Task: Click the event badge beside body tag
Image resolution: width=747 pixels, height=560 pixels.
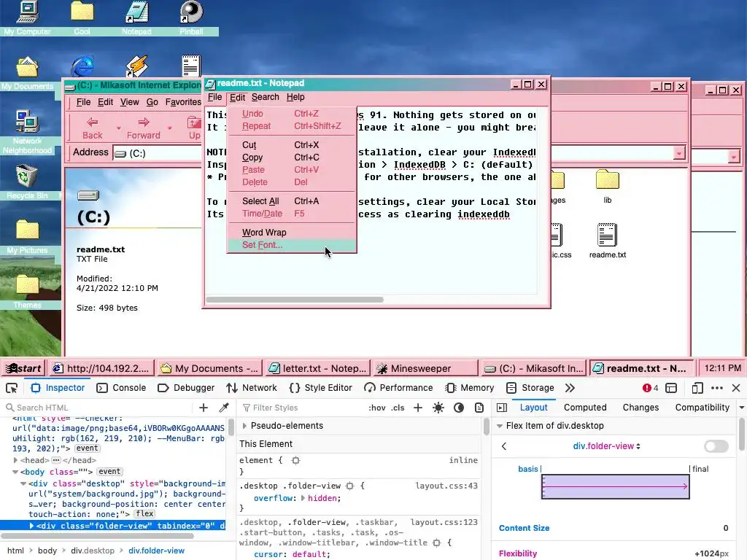Action: point(109,472)
